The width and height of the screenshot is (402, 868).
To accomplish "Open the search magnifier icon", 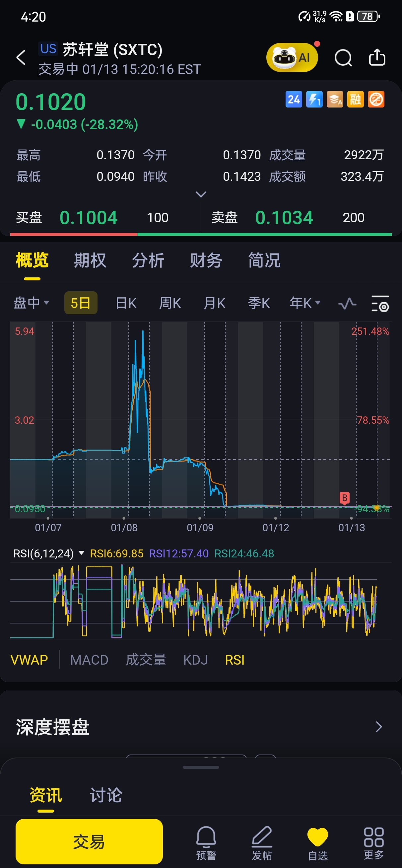I will 343,58.
